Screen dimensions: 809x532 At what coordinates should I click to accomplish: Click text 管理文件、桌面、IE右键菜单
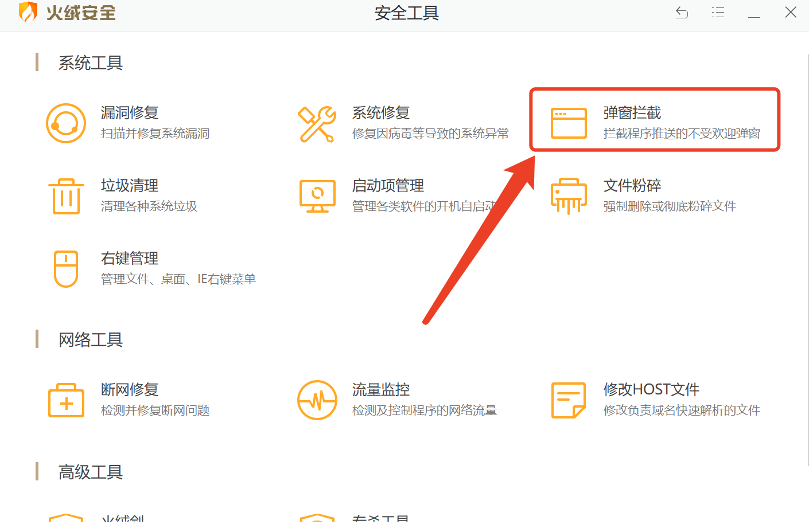pos(178,279)
